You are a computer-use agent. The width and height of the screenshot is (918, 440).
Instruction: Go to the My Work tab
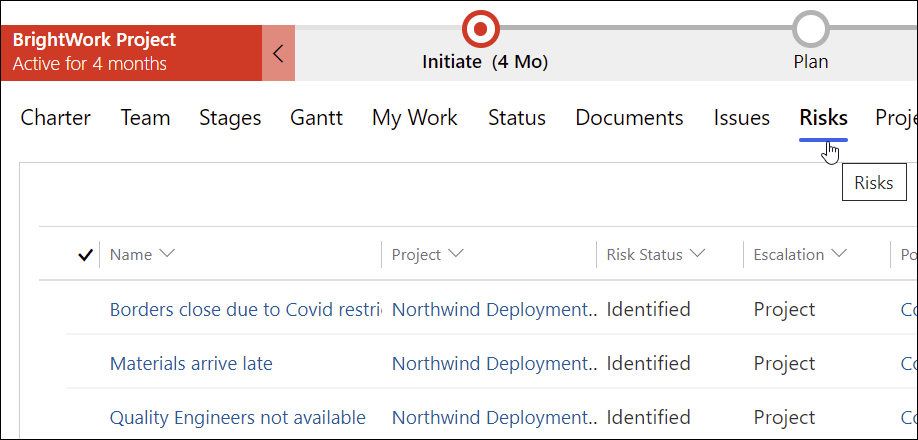(415, 118)
